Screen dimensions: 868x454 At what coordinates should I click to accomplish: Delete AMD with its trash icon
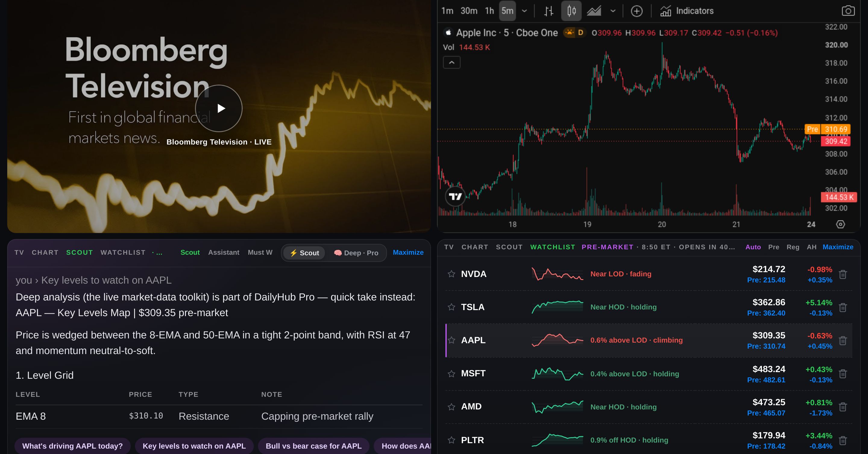point(843,407)
